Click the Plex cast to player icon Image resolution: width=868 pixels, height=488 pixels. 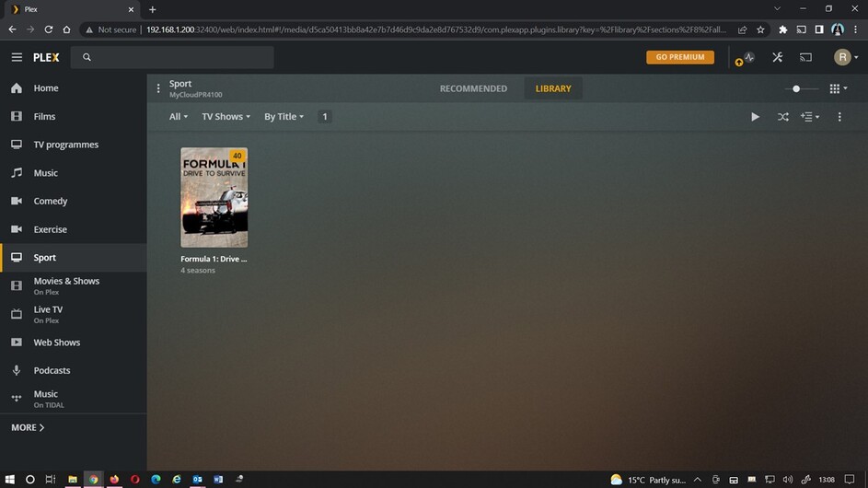tap(805, 57)
